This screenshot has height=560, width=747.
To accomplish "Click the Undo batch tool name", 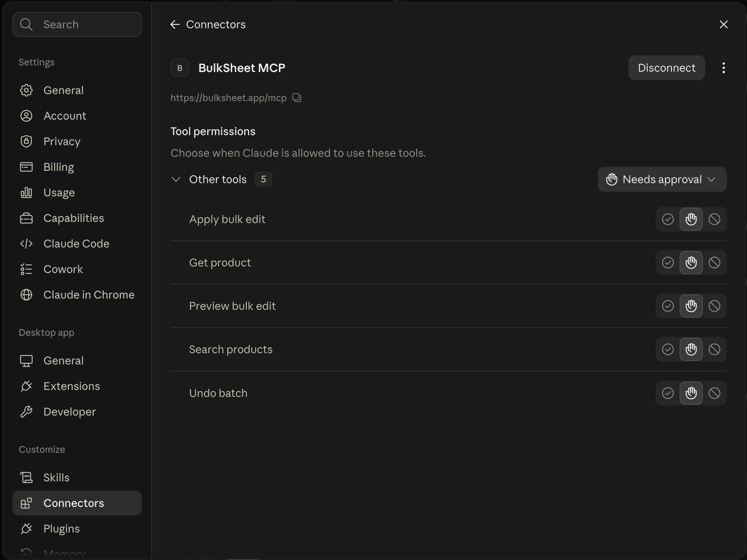I will [x=218, y=393].
